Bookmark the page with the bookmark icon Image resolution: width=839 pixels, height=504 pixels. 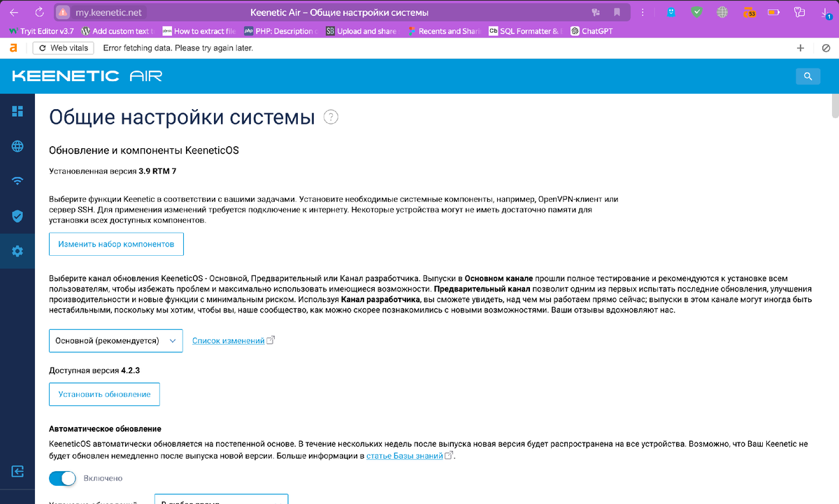[x=617, y=13]
